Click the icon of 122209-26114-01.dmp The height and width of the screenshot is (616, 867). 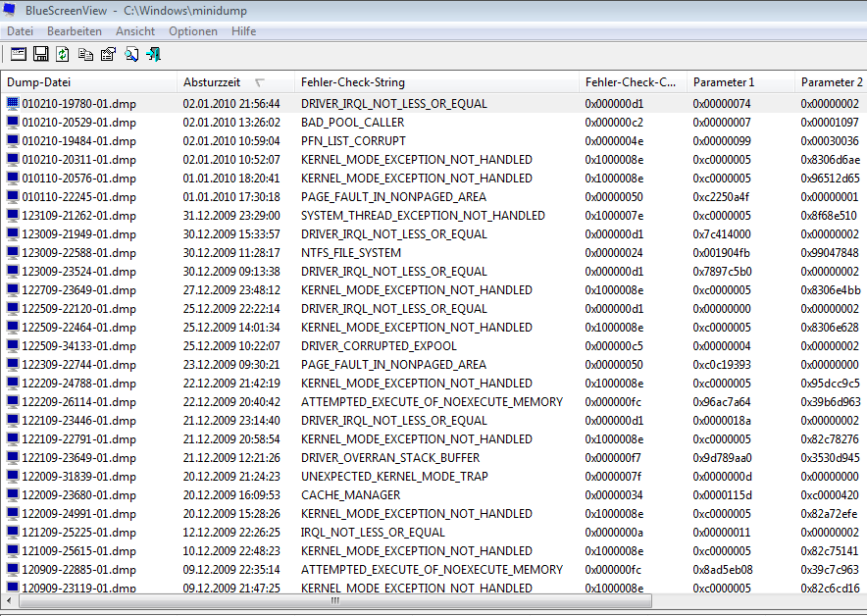coord(13,402)
